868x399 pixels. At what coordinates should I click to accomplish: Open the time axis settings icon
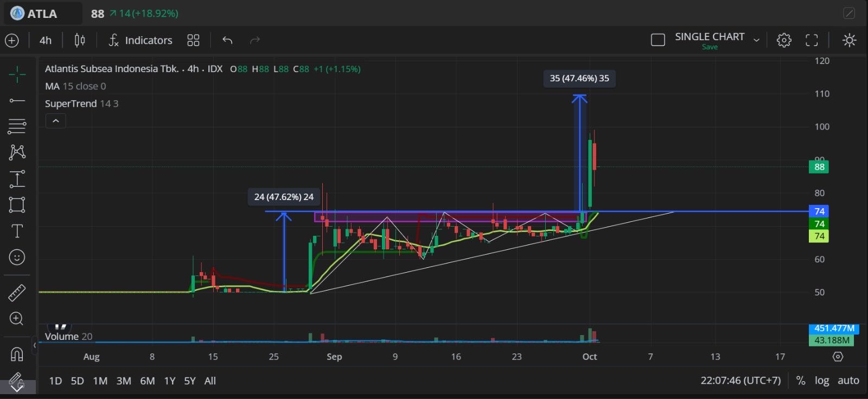click(x=838, y=357)
